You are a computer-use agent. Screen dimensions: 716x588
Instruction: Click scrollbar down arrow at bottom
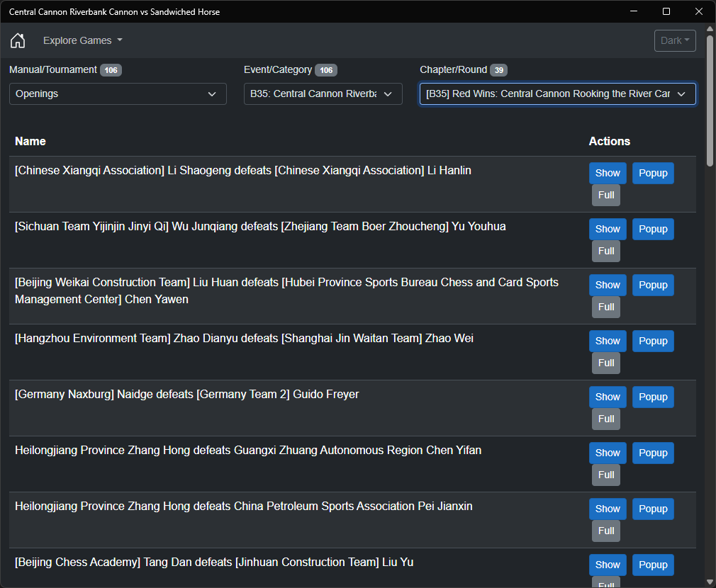[710, 582]
